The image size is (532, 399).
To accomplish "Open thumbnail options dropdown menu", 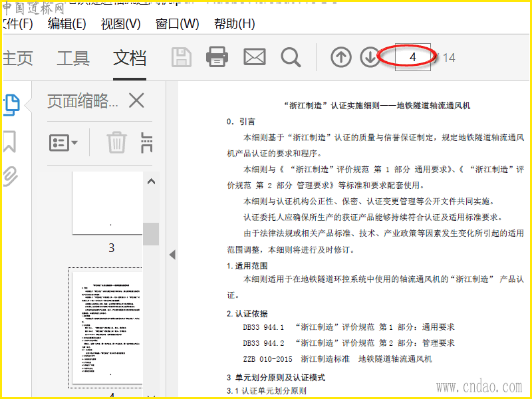I will [63, 142].
